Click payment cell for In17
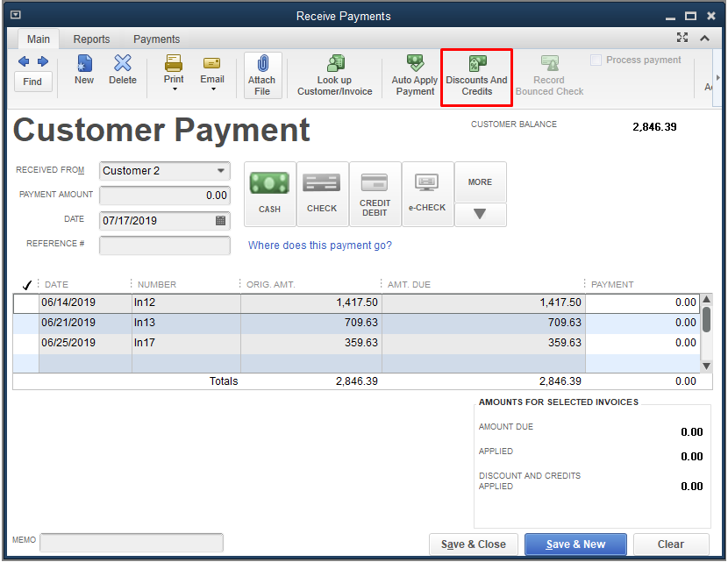This screenshot has height=562, width=728. 643,343
